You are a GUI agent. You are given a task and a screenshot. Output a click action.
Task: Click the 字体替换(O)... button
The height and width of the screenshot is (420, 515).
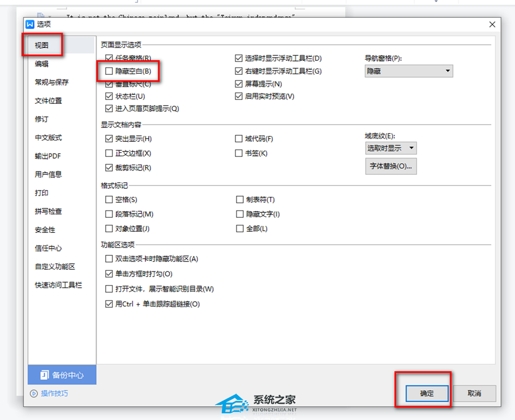click(x=391, y=166)
